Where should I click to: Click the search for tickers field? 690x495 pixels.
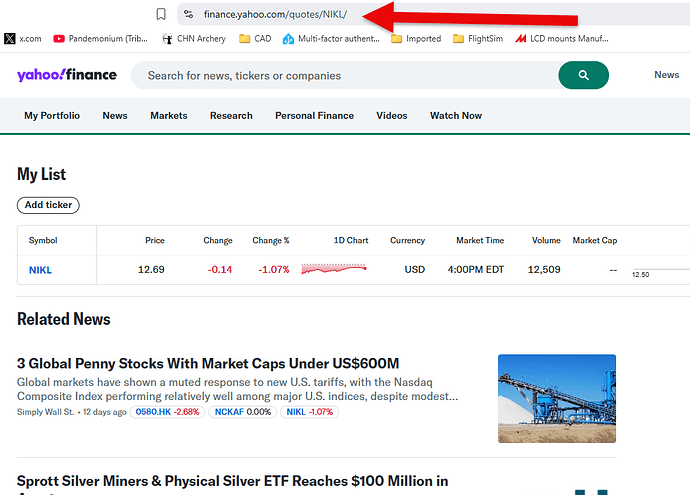tap(344, 75)
